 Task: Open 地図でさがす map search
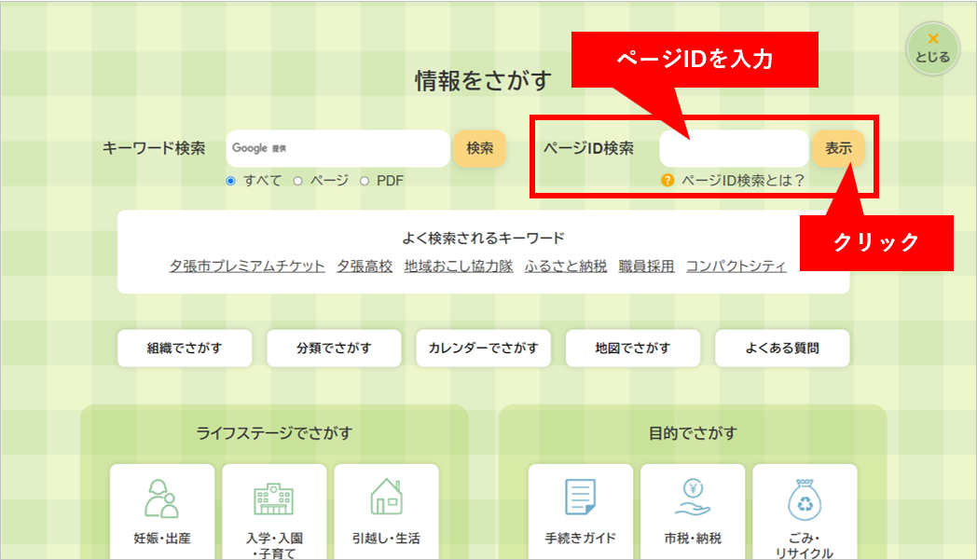tap(633, 348)
